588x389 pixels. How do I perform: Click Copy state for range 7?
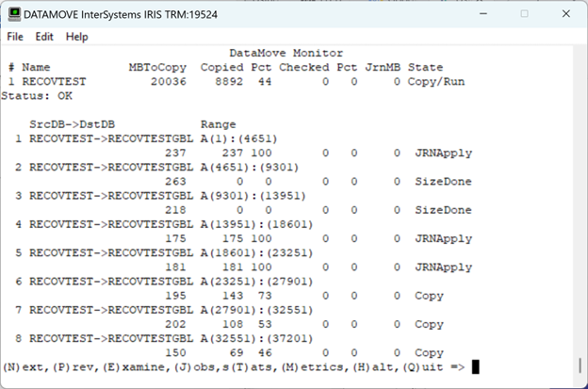(x=429, y=325)
